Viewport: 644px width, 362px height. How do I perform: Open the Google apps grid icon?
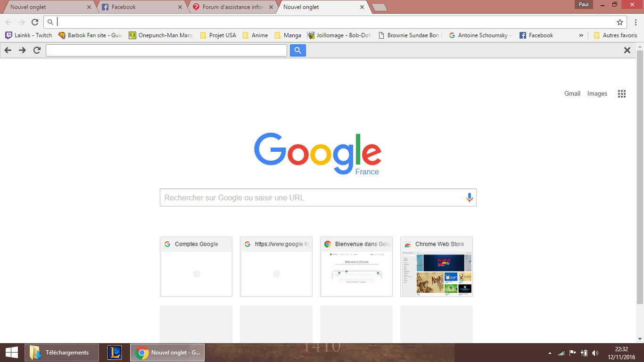(622, 94)
